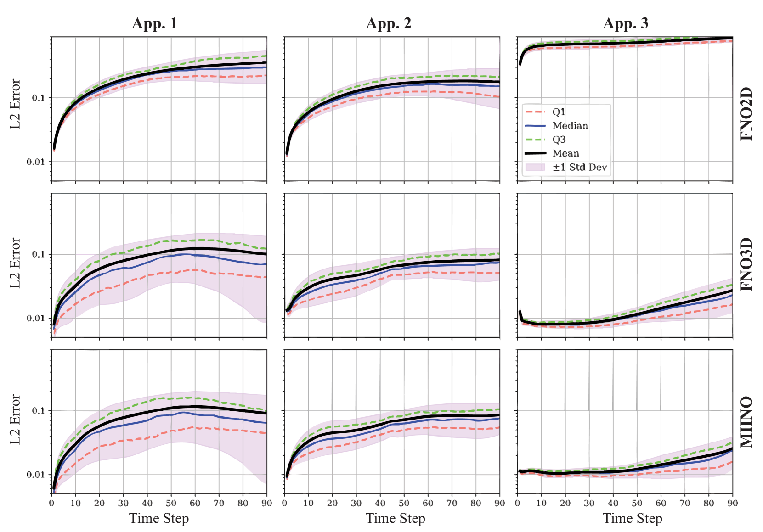Image resolution: width=763 pixels, height=532 pixels.
Task: Click the 'Mean' legend text label
Action: [565, 153]
